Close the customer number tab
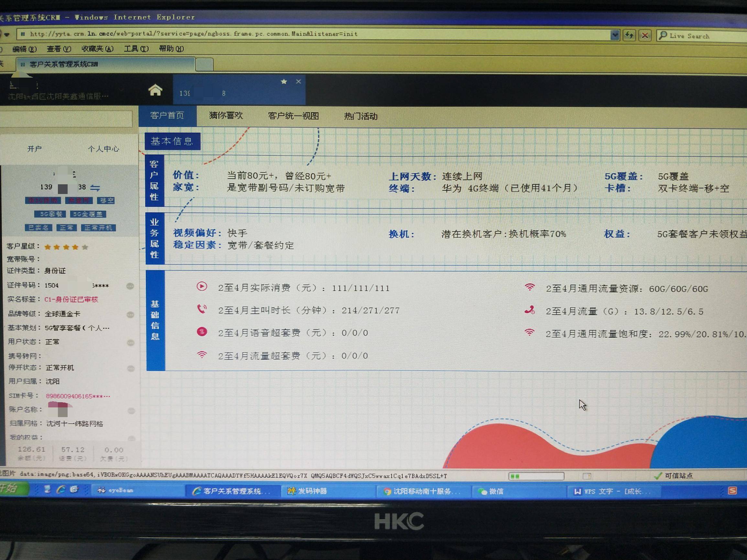Image resolution: width=747 pixels, height=560 pixels. tap(299, 82)
